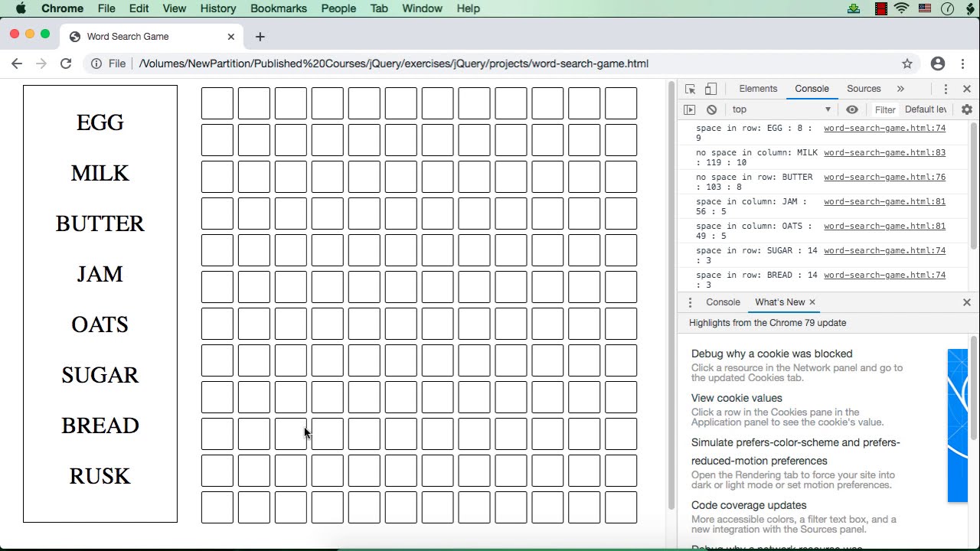Open the History menu
Viewport: 980px width, 551px height.
[218, 8]
